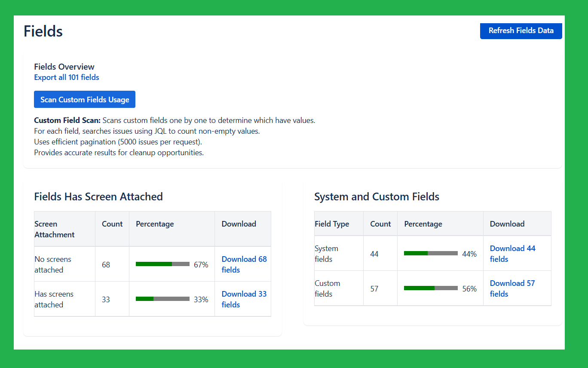Click the 56% custom fields progress bar
The width and height of the screenshot is (588, 368).
pos(431,288)
